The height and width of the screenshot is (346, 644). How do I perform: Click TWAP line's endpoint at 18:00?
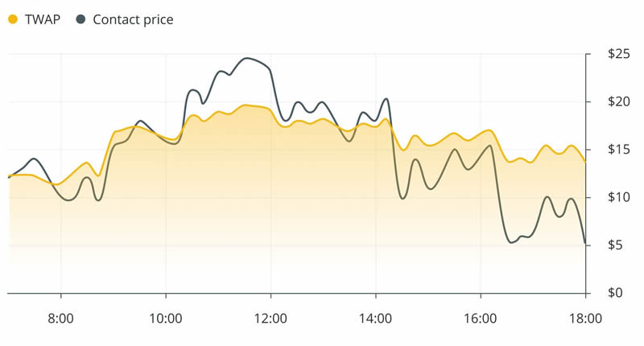click(585, 162)
